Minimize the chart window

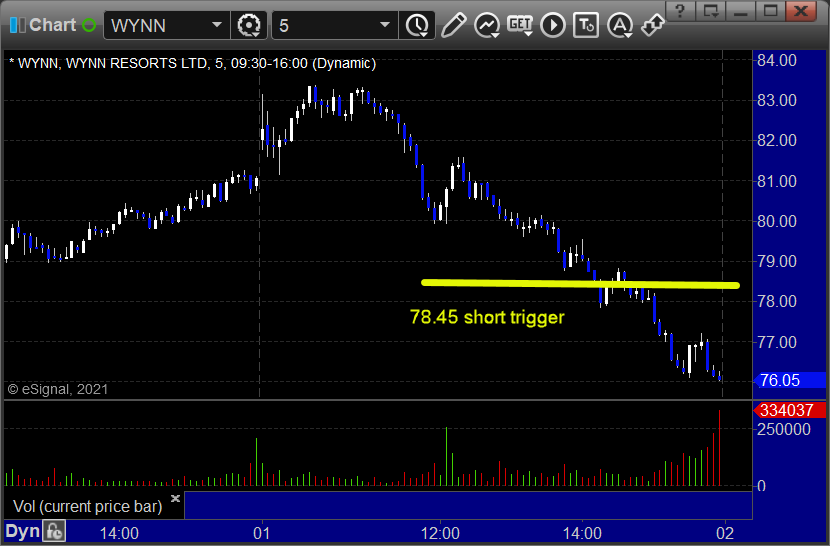(x=741, y=11)
